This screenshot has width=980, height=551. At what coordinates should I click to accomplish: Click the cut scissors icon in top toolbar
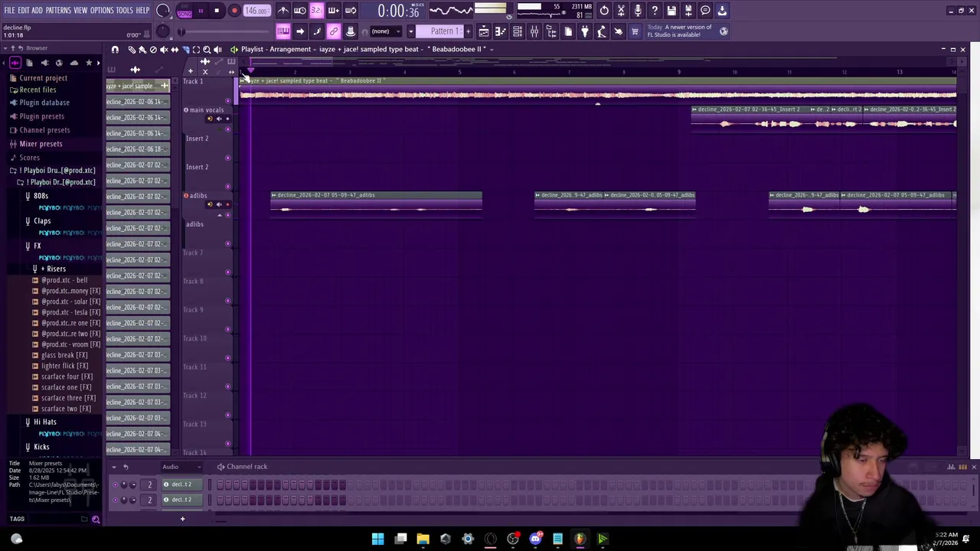(621, 11)
